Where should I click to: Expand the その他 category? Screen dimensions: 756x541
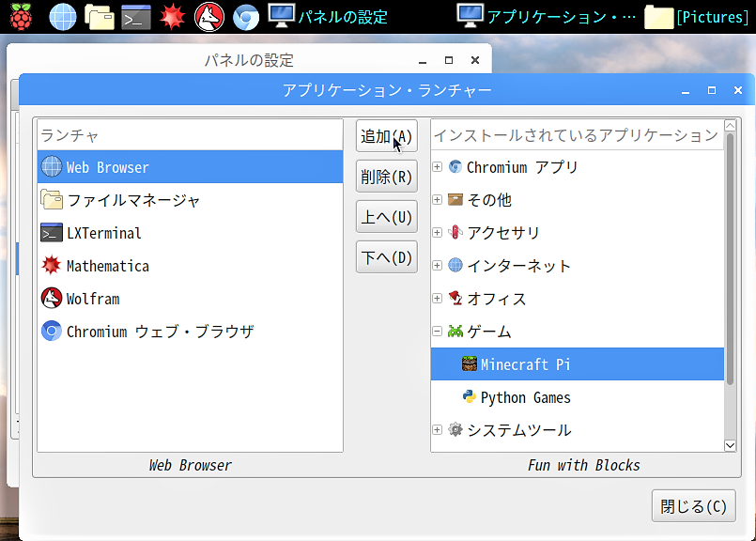438,200
